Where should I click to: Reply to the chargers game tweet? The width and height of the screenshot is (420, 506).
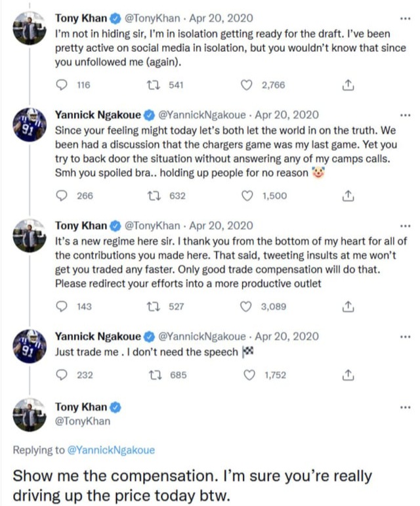[x=62, y=196]
